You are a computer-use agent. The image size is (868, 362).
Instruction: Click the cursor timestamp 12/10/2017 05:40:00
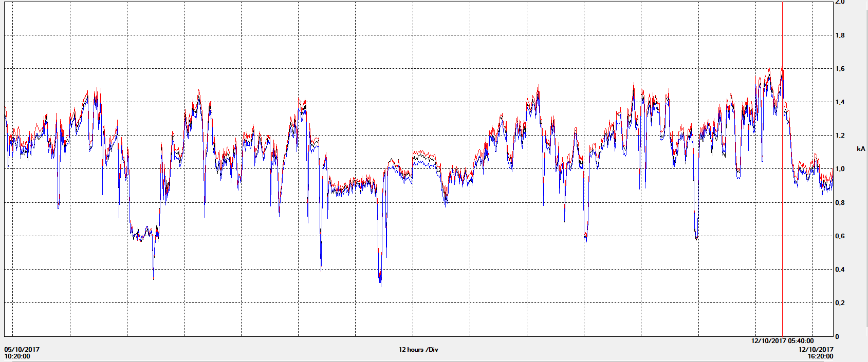pos(782,341)
